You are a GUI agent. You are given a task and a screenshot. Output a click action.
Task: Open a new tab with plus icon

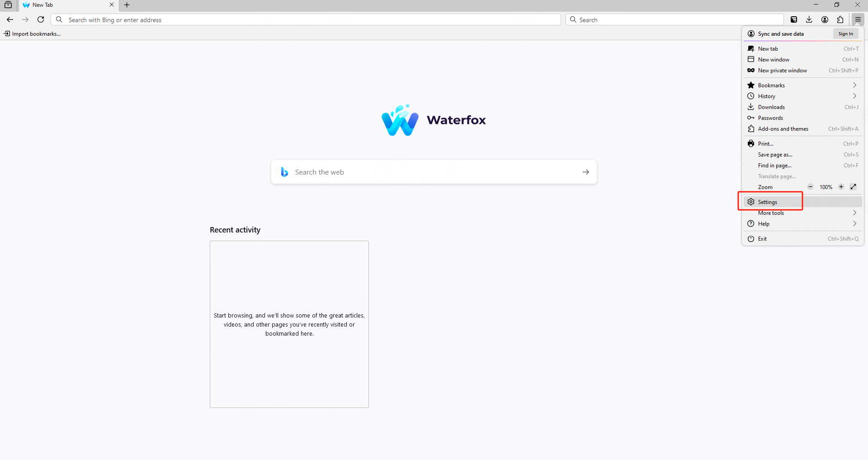(127, 5)
